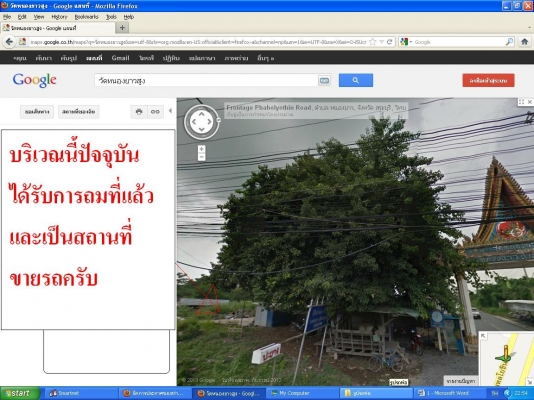The image size is (534, 400).
Task: Go back with Firefox back arrow
Action: click(9, 42)
